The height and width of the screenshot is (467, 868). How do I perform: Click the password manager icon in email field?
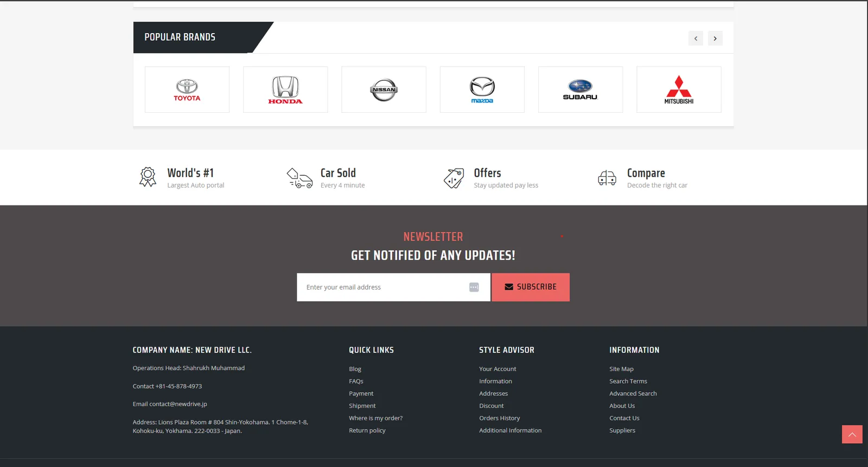[x=474, y=287]
